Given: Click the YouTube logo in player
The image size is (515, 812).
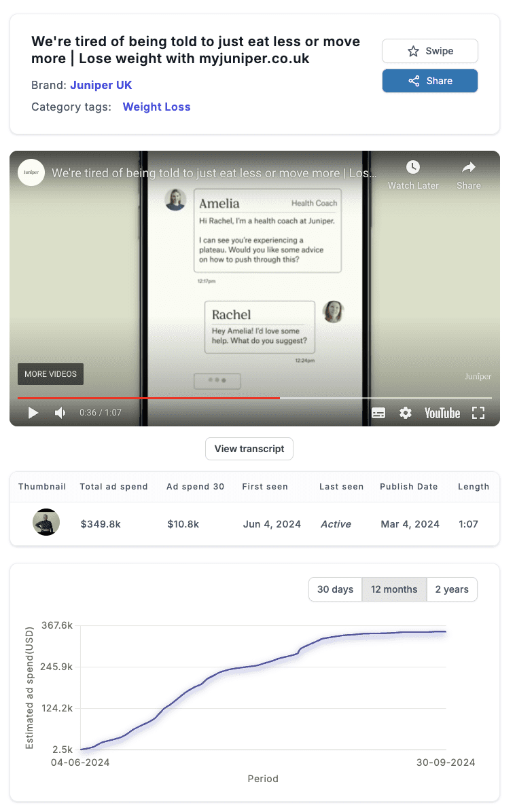Looking at the screenshot, I should point(442,413).
